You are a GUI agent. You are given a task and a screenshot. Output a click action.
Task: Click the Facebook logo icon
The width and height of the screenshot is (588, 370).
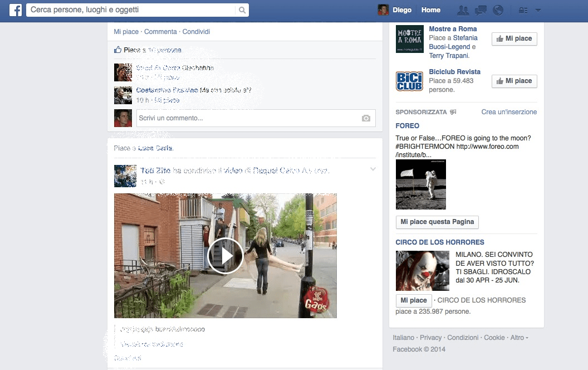[15, 10]
